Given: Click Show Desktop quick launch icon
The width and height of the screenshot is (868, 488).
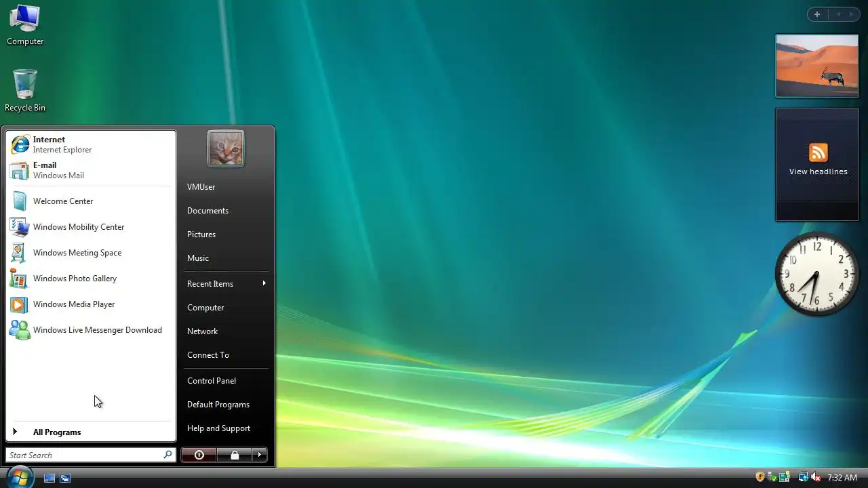Looking at the screenshot, I should 50,478.
